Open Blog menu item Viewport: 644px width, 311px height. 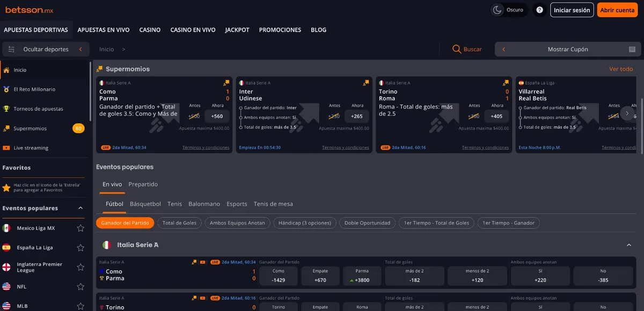[x=318, y=30]
